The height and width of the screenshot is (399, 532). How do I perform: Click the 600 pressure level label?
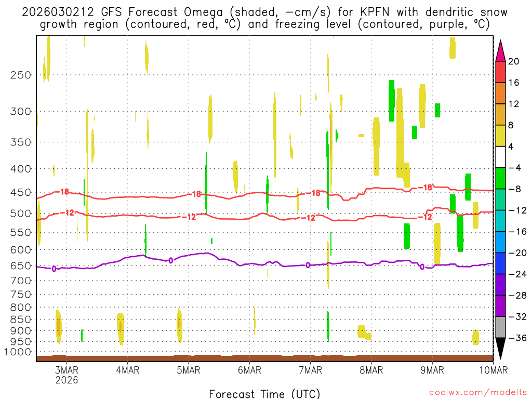pyautogui.click(x=21, y=250)
